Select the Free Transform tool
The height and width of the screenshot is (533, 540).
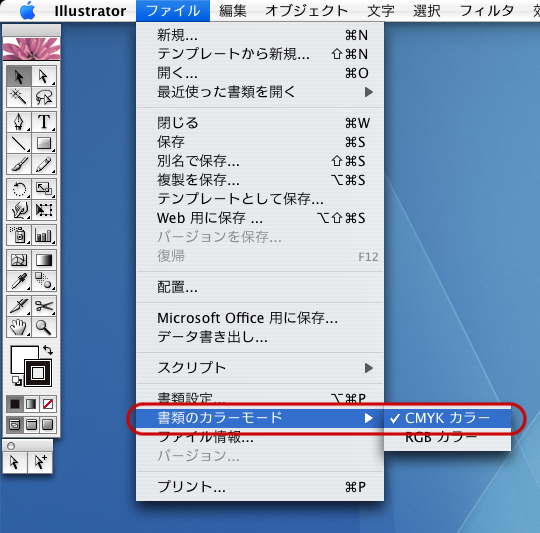click(x=44, y=210)
